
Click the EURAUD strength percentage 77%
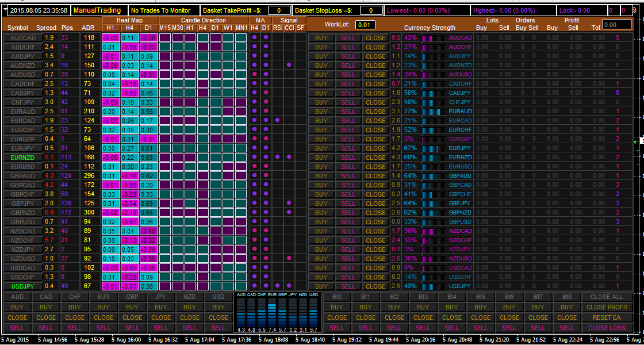410,112
